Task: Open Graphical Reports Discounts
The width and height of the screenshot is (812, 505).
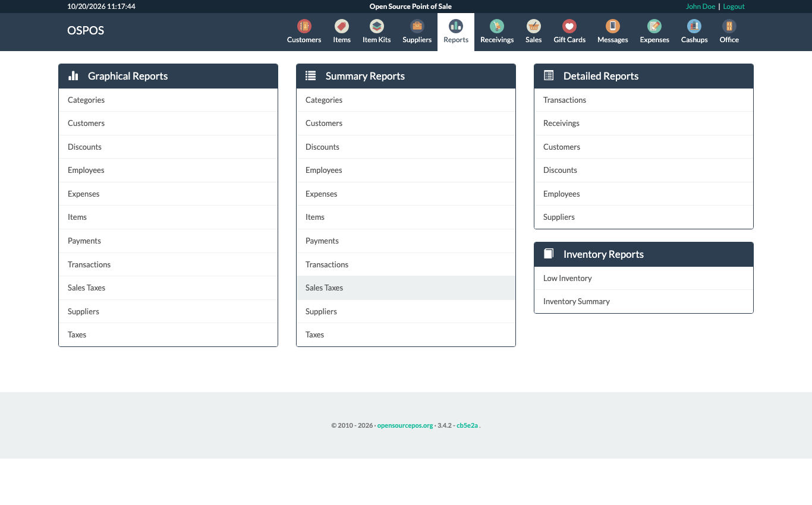Action: point(168,147)
